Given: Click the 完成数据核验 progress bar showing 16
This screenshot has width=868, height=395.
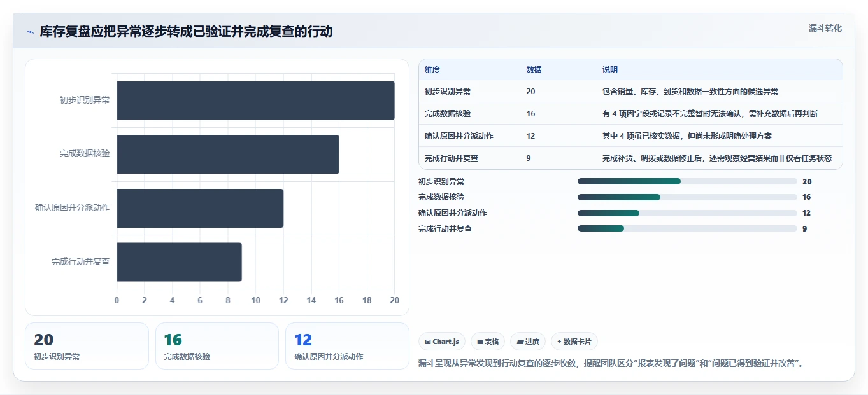Looking at the screenshot, I should (x=687, y=197).
